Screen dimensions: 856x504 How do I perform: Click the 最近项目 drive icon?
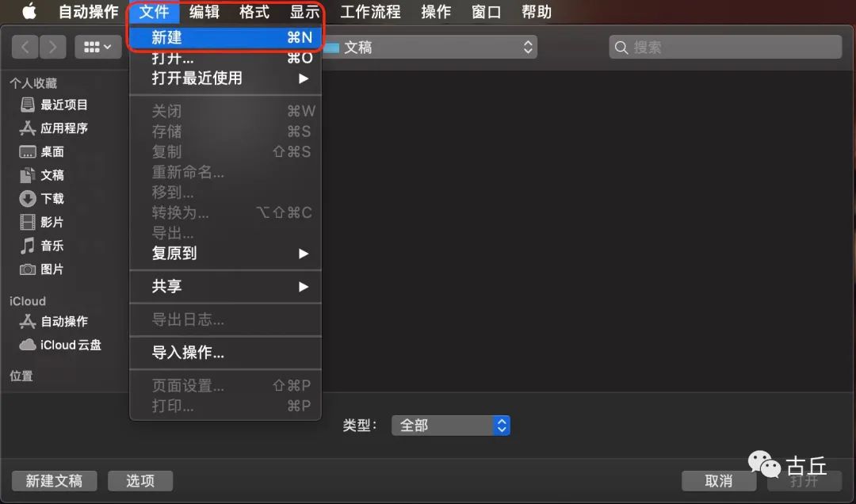pyautogui.click(x=27, y=105)
